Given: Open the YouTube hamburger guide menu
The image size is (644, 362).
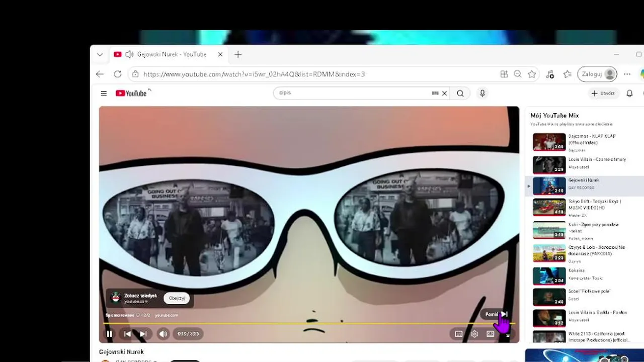Looking at the screenshot, I should click(x=104, y=93).
